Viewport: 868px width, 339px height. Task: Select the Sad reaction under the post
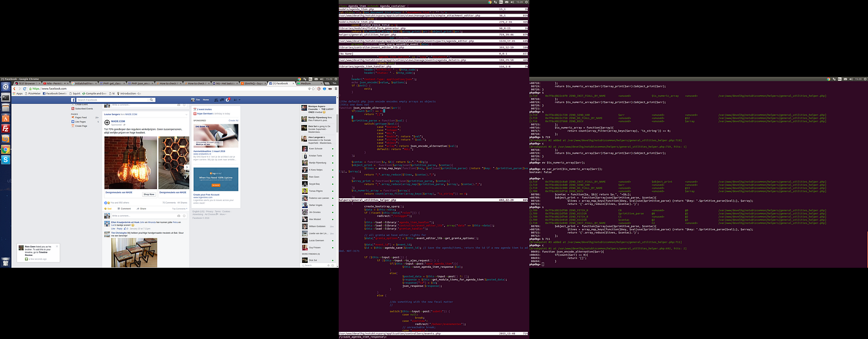click(x=108, y=209)
